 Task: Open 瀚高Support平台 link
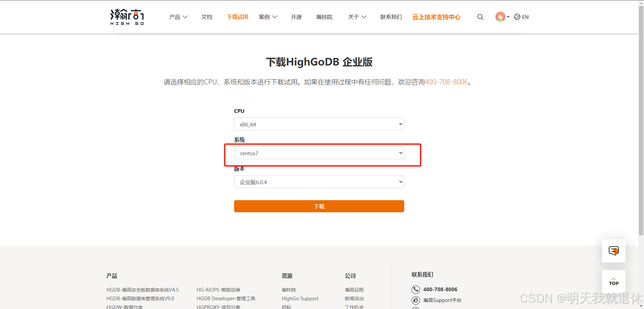coord(442,300)
